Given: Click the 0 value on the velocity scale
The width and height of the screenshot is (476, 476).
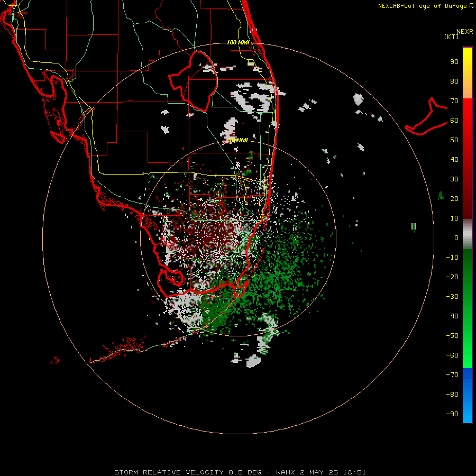Looking at the screenshot, I should click(x=456, y=237).
